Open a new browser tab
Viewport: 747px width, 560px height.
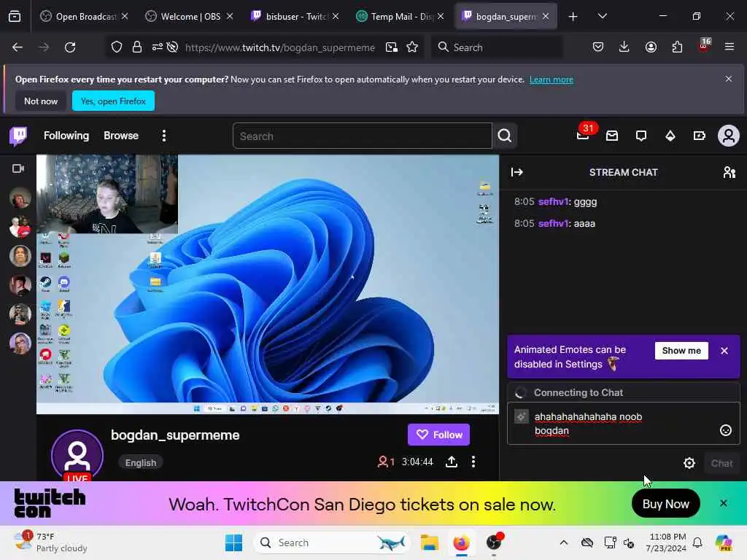[573, 17]
